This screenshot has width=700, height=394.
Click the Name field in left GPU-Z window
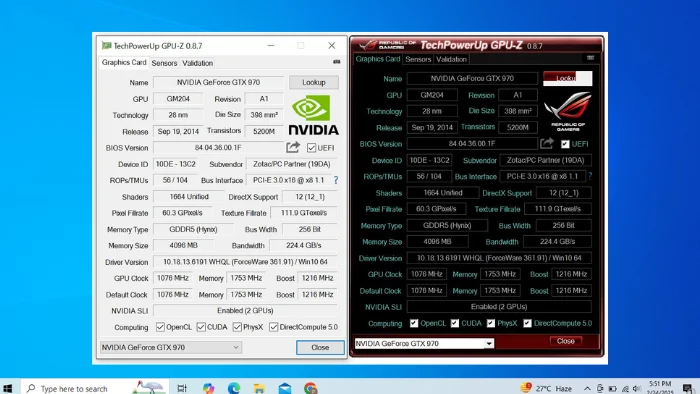218,82
